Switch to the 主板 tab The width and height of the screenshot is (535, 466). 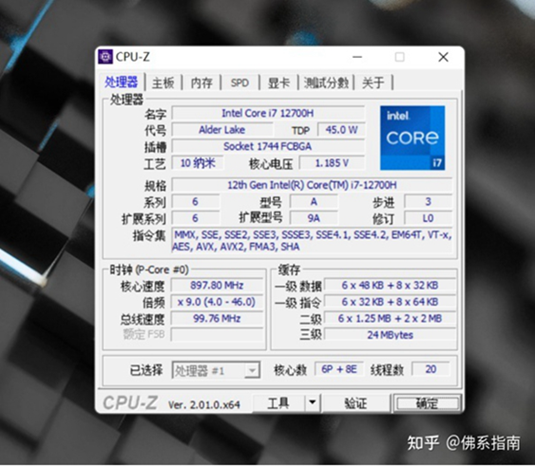click(x=163, y=83)
